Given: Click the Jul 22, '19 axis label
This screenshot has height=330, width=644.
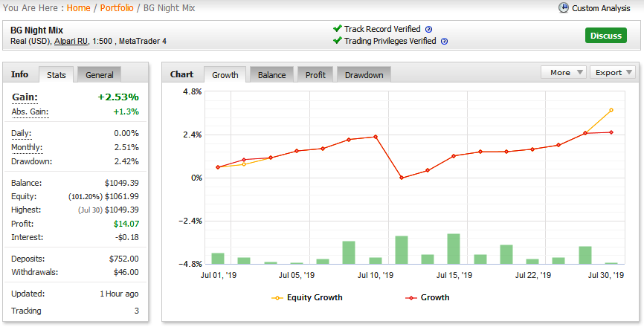Looking at the screenshot, I should (533, 275).
